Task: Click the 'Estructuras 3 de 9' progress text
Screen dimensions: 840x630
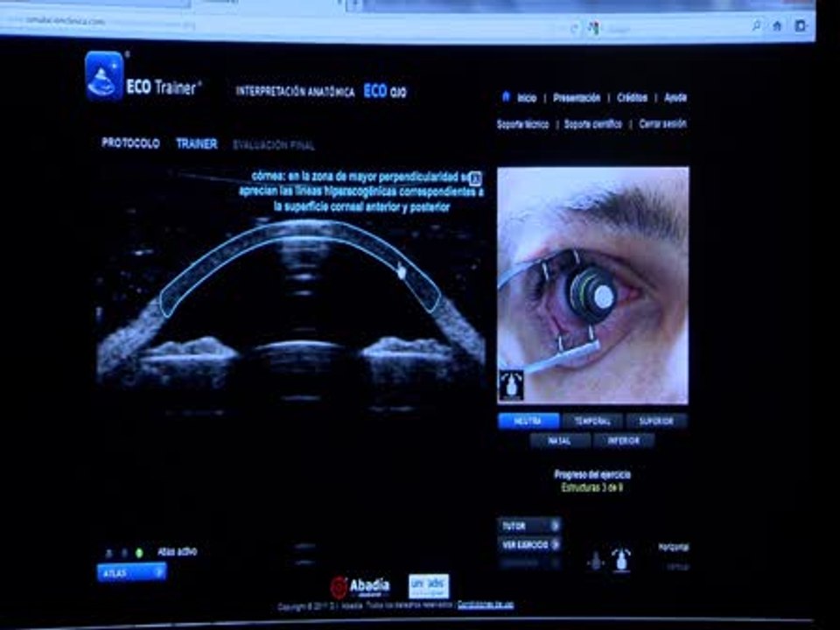Action: click(x=592, y=487)
